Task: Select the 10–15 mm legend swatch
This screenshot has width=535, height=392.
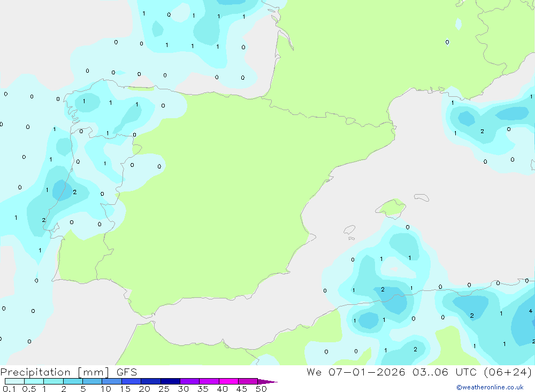Action: (x=112, y=381)
